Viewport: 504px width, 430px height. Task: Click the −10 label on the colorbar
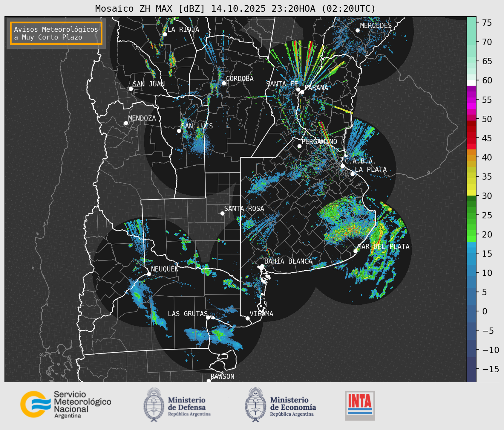[x=490, y=350]
